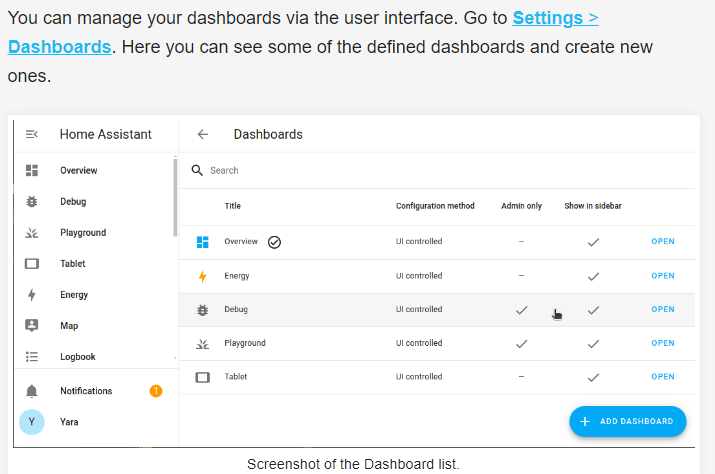
Task: Click the sidebar scrollbar thumb
Action: click(175, 197)
